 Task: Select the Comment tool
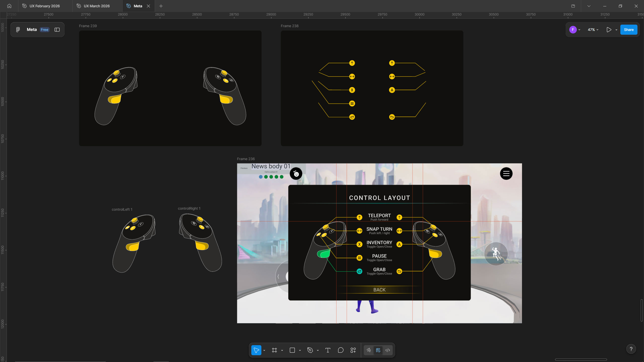(341, 350)
